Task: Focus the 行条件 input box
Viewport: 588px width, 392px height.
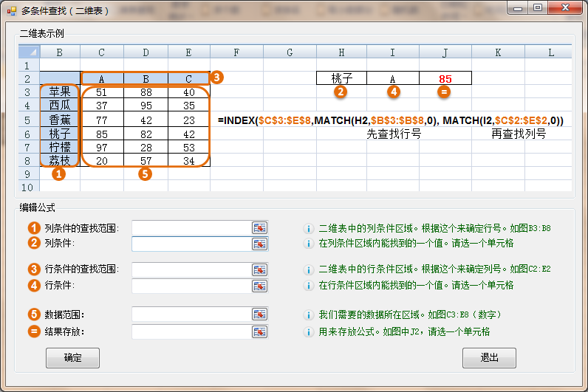Action: (191, 285)
